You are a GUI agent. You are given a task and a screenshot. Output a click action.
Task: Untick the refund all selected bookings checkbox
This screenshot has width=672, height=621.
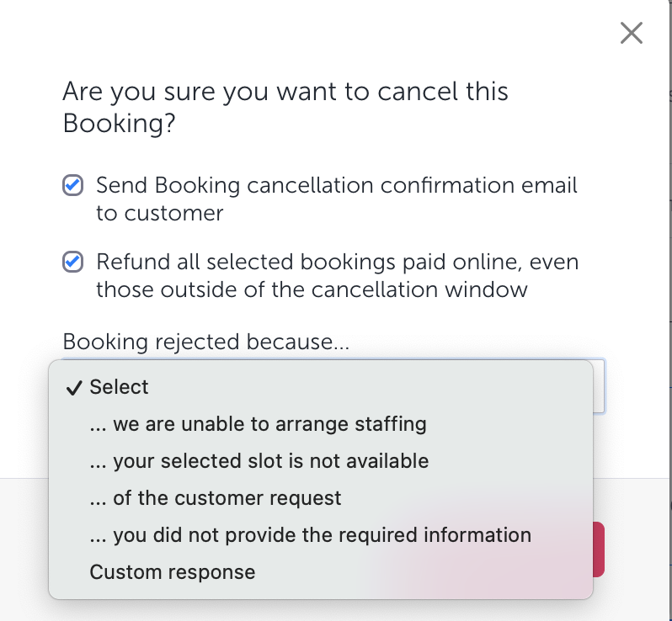pos(73,262)
